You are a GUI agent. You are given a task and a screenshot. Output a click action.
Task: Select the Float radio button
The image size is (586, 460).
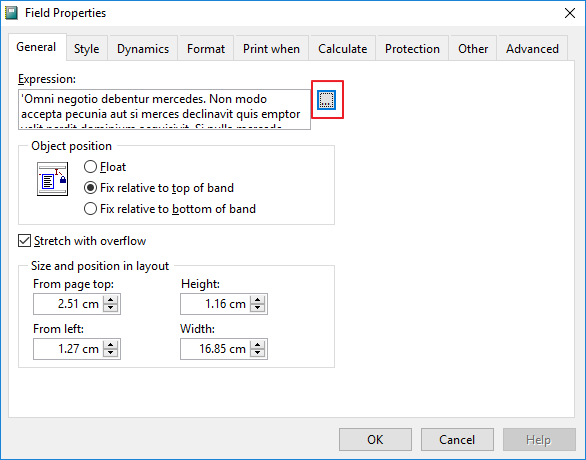coord(90,167)
